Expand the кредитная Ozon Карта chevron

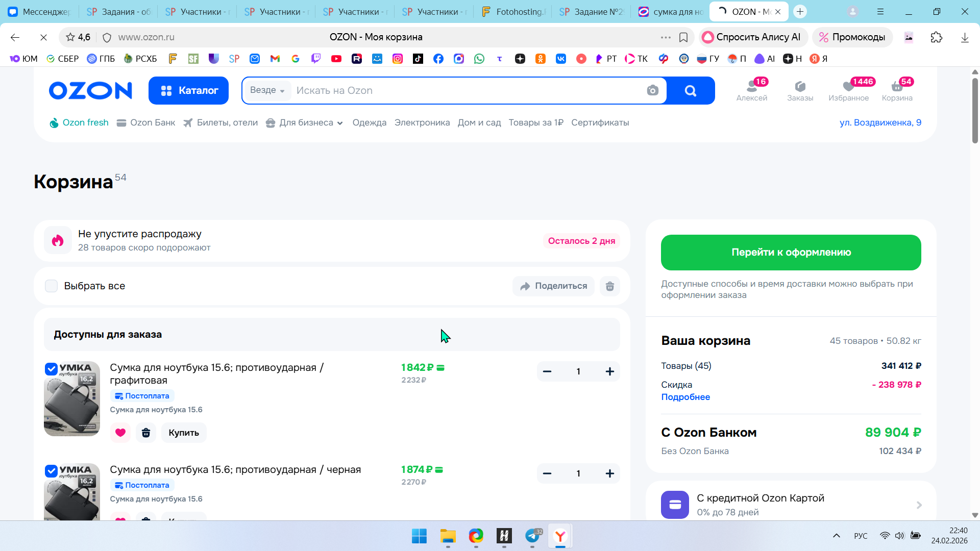click(x=919, y=505)
